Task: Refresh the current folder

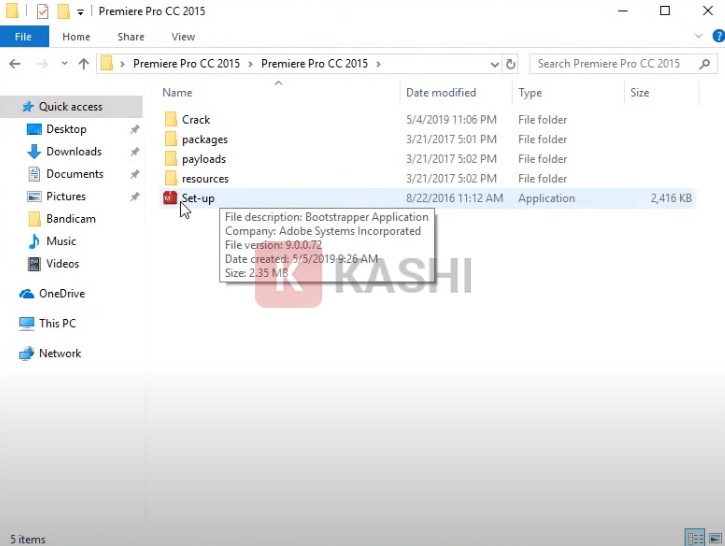Action: tap(510, 64)
